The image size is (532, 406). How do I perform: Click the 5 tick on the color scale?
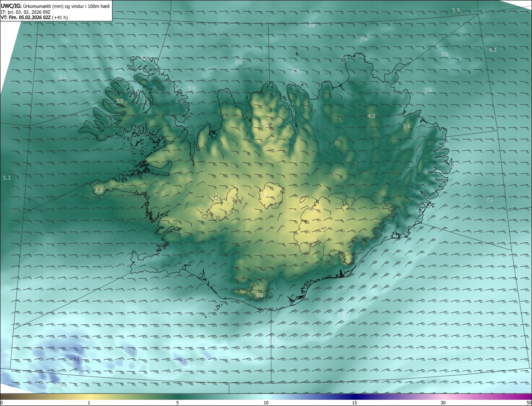[177, 403]
